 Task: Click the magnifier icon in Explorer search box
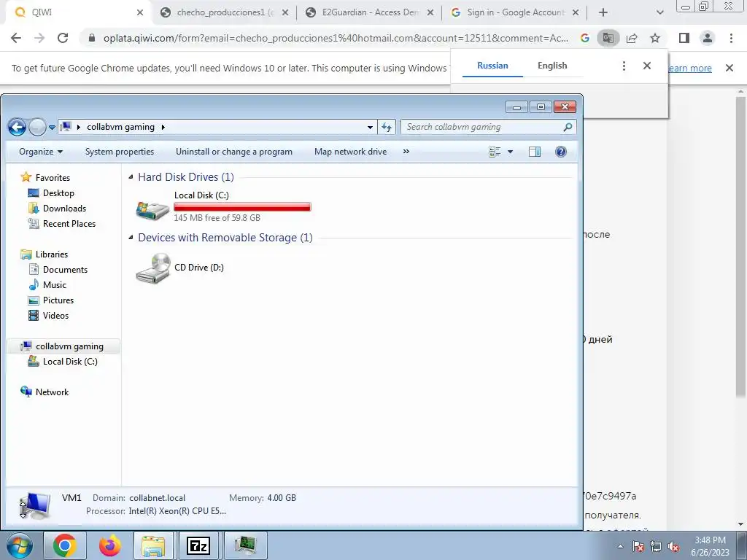[568, 127]
